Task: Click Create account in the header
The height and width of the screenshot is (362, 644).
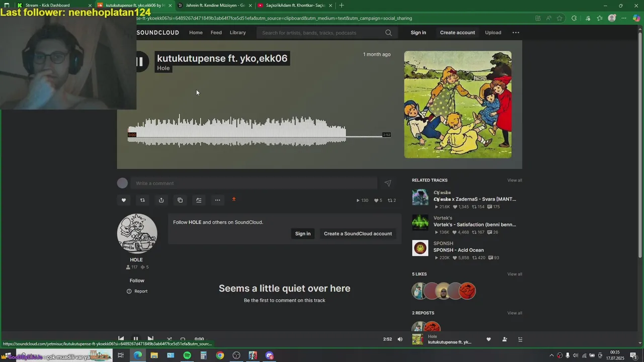Action: click(x=457, y=33)
